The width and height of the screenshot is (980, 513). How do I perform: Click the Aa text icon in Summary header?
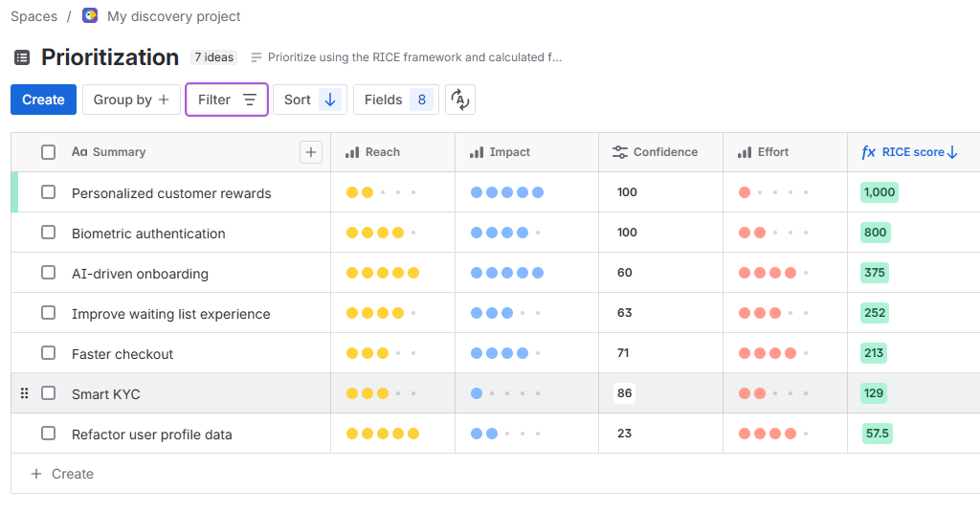pyautogui.click(x=79, y=151)
